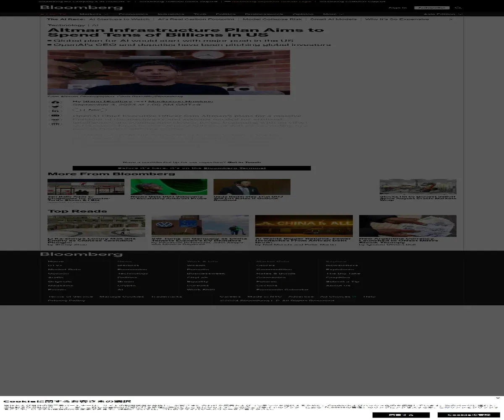Open the Stocks Hit article thumbnail on the right
Screen dimensions: 504x420
coord(418,187)
